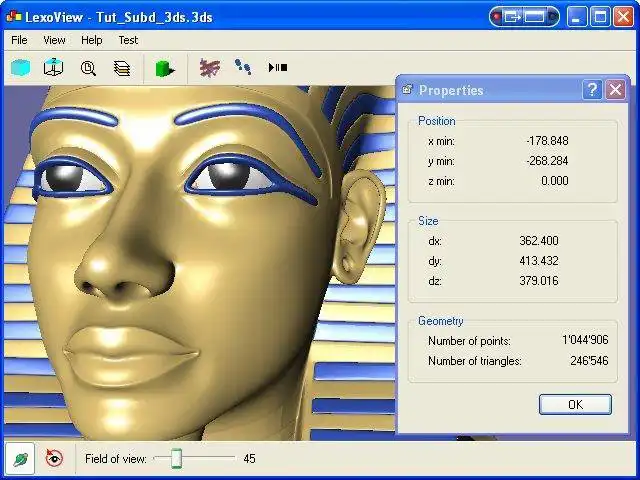The width and height of the screenshot is (640, 480).
Task: Click the wide rectangle icon in title bar pill
Action: coord(534,17)
